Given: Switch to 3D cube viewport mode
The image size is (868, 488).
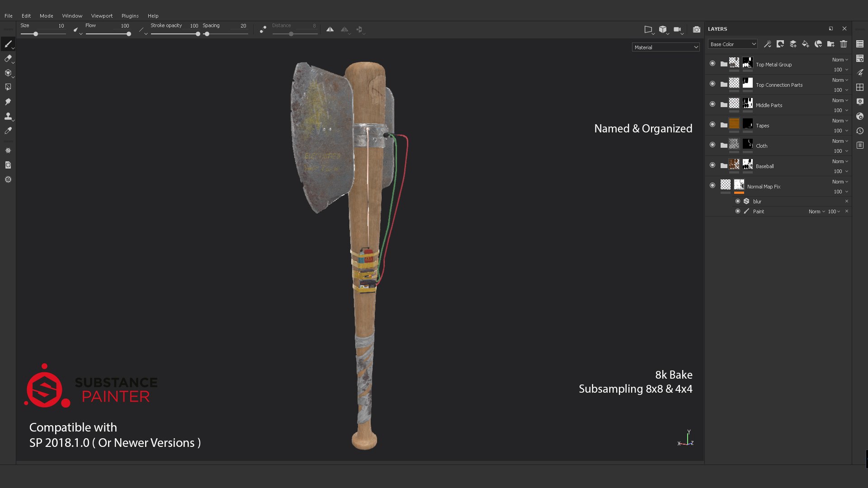Looking at the screenshot, I should pos(663,29).
